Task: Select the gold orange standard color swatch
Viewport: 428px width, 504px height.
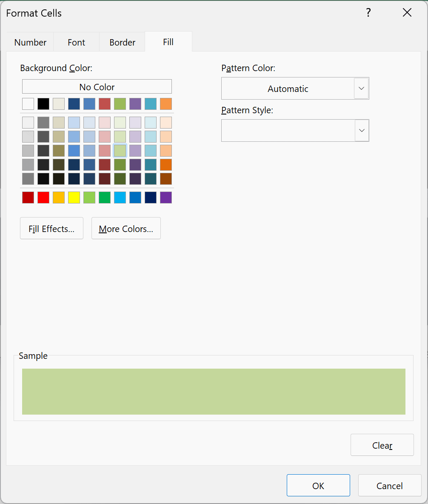Action: pyautogui.click(x=59, y=198)
